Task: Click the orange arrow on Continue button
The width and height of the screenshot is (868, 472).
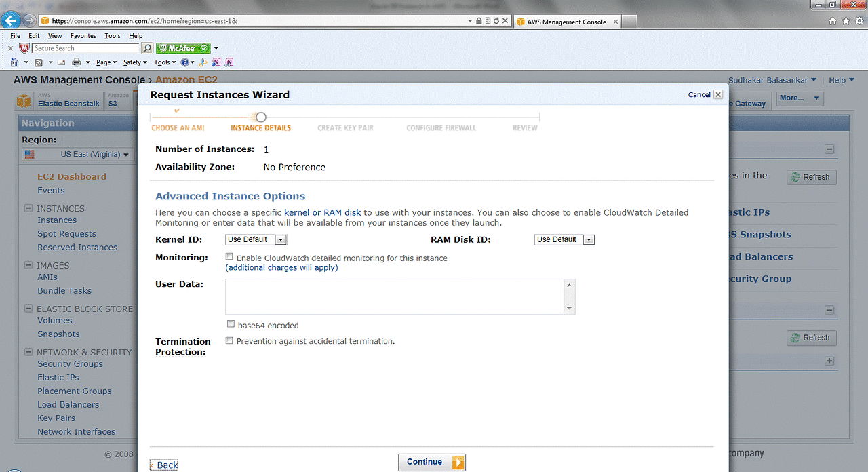Action: pos(458,462)
